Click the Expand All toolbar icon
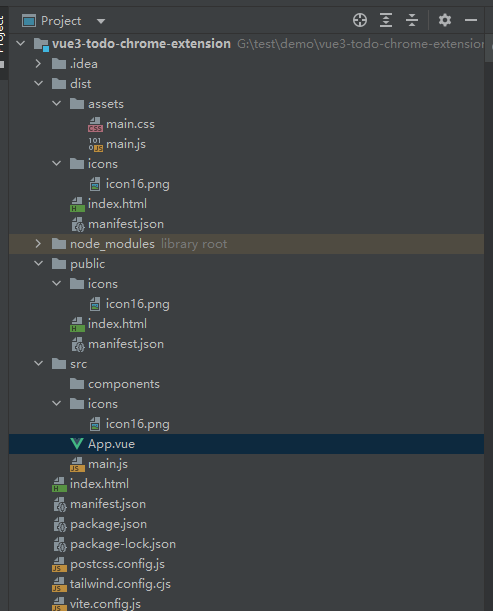 tap(386, 20)
